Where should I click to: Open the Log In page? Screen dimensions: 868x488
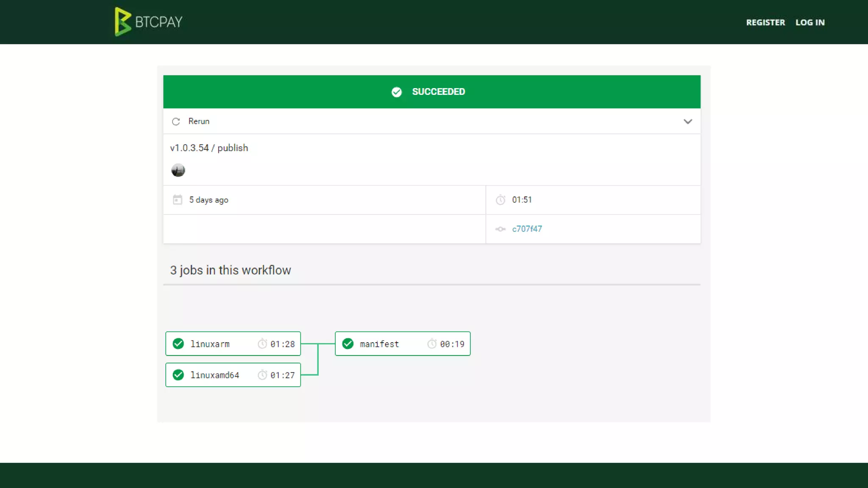point(810,22)
